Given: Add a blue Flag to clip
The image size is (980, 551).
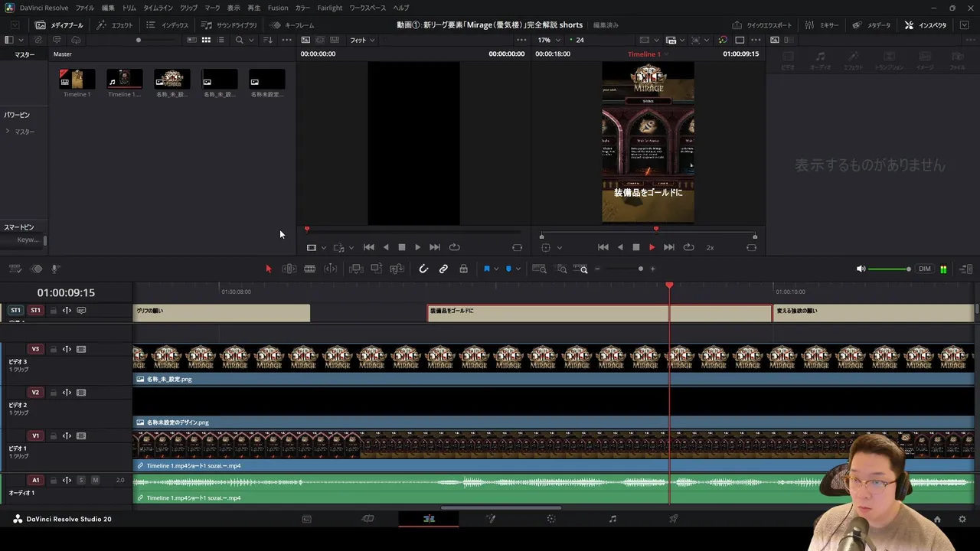Looking at the screenshot, I should pyautogui.click(x=486, y=269).
